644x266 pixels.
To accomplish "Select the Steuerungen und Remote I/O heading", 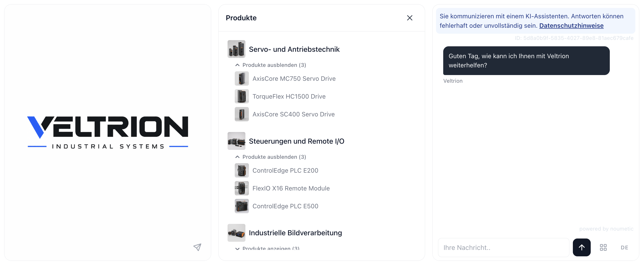I will (296, 141).
